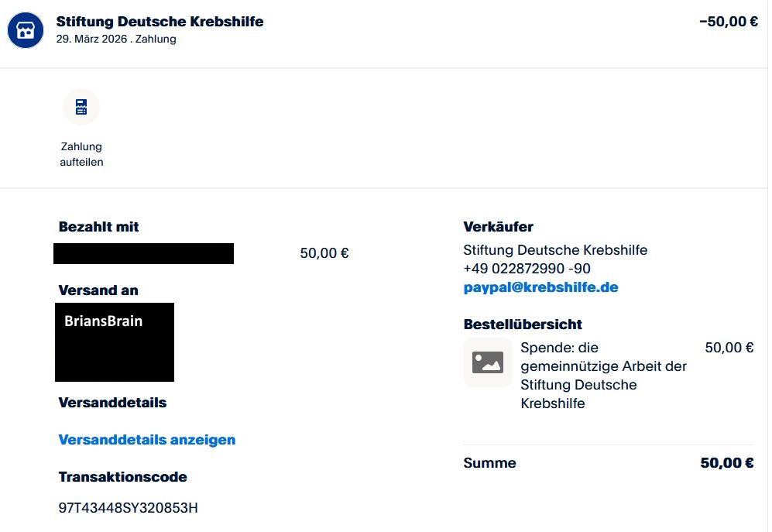Screen dimensions: 772x532
Task: Click the seller name under Verkäufer
Action: (x=555, y=250)
